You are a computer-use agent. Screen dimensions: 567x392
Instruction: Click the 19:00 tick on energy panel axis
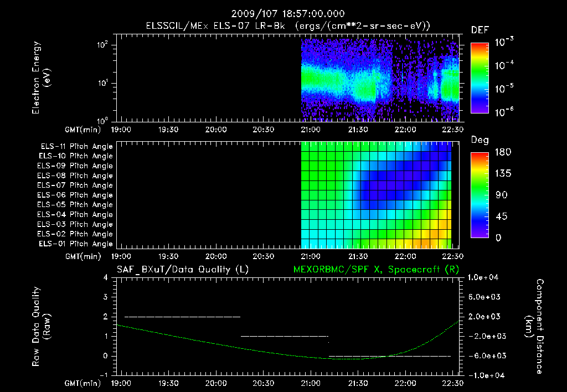point(121,130)
